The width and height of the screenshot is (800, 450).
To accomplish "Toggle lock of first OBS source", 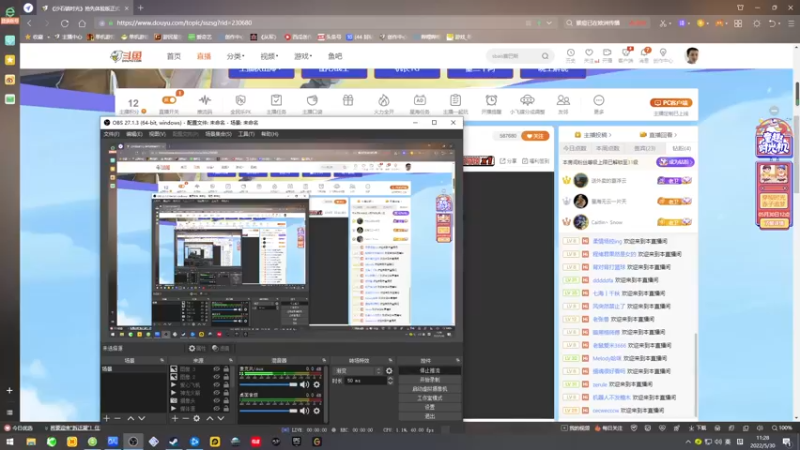I will click(x=226, y=369).
